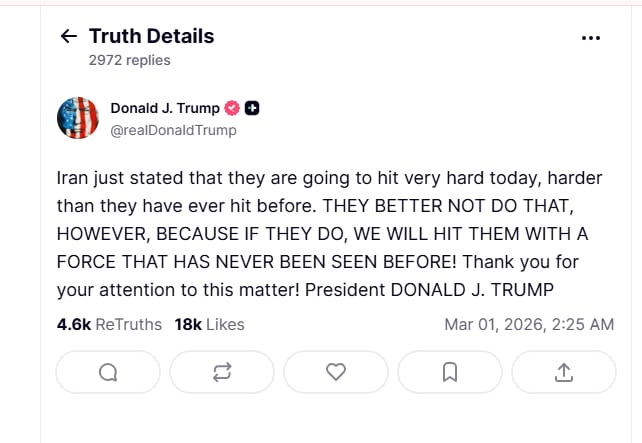Click the Mar 01, 2026 timestamp
The width and height of the screenshot is (642, 443).
pos(528,324)
